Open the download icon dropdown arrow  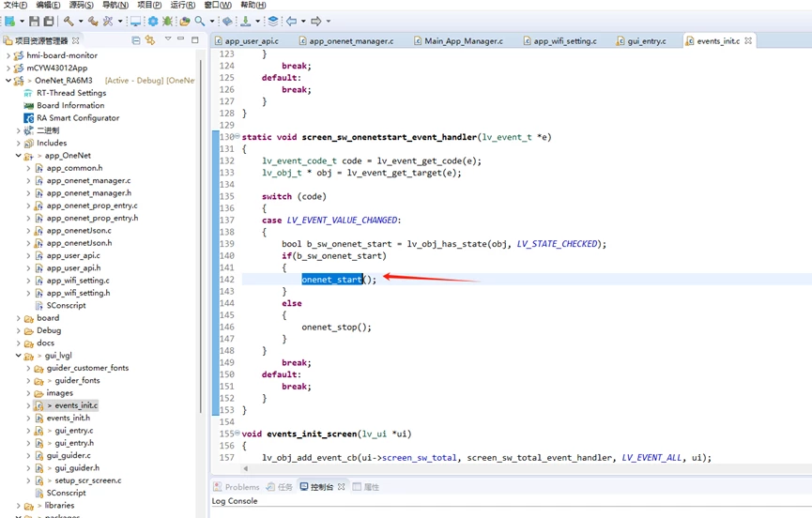257,22
